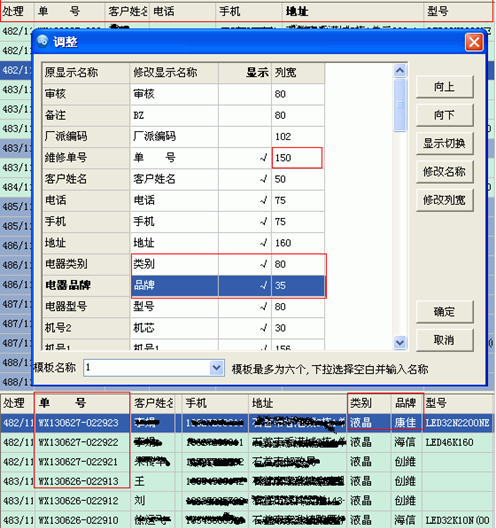Click the 向下 move-down button
Screen dimensions: 496x528
point(444,115)
